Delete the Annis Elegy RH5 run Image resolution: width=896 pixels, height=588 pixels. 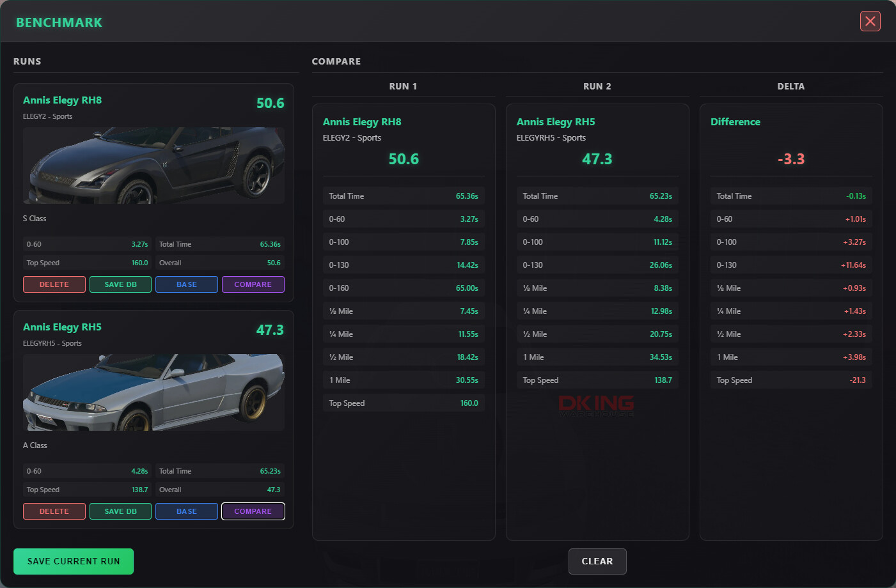click(54, 511)
